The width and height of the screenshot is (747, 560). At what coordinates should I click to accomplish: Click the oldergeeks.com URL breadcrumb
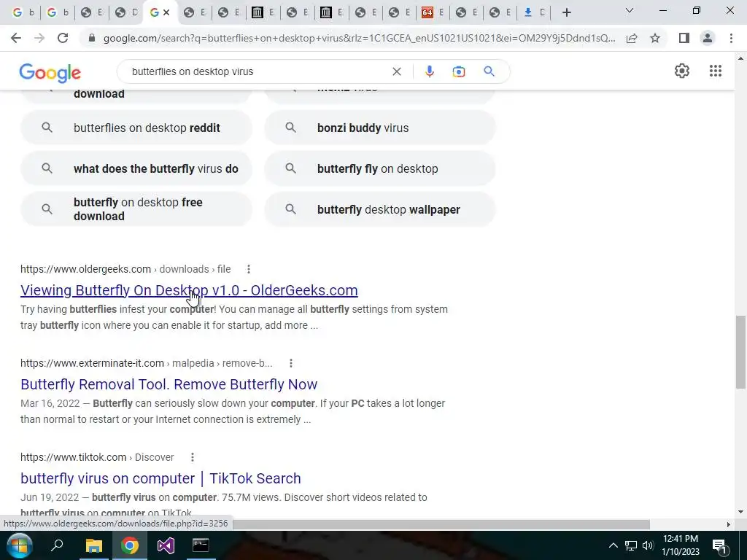tap(125, 269)
